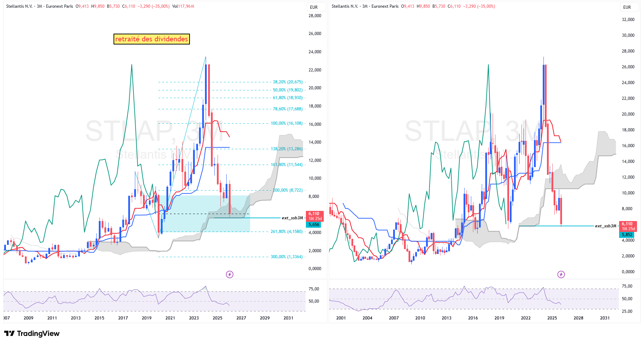This screenshot has height=344, width=644.
Task: Click the 0,0000 value on the left price axis
Action: [x=315, y=269]
